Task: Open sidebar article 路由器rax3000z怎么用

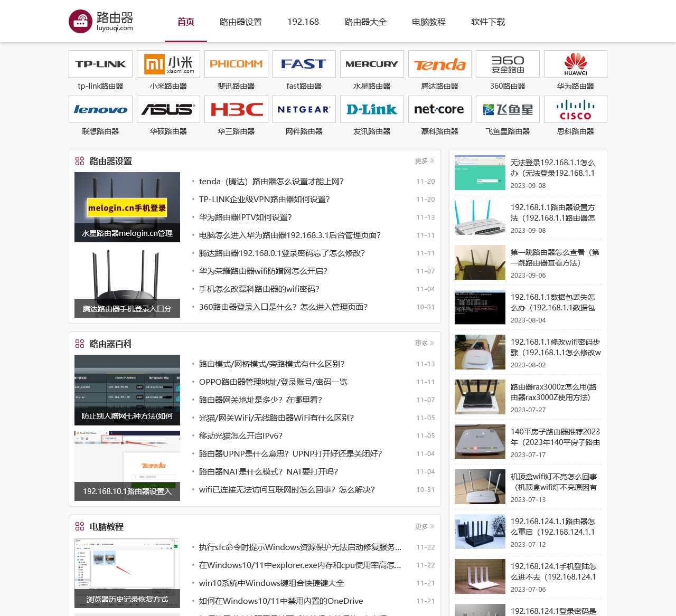Action: 553,392
